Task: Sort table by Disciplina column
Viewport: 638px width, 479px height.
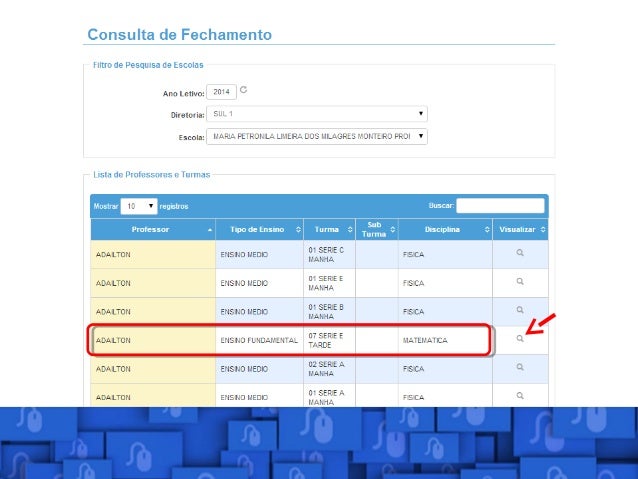Action: click(x=445, y=230)
